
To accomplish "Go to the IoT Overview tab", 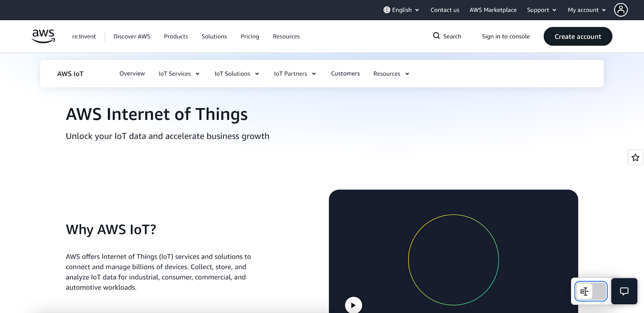I will click(132, 73).
